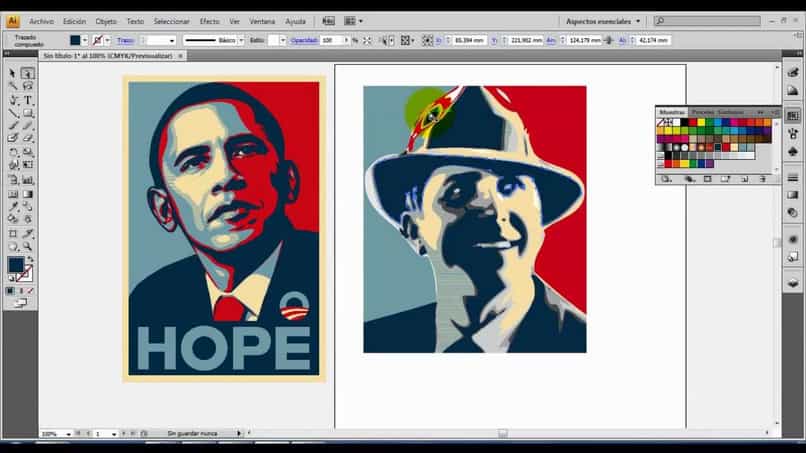
Task: Select the Rotate tool
Action: [12, 152]
